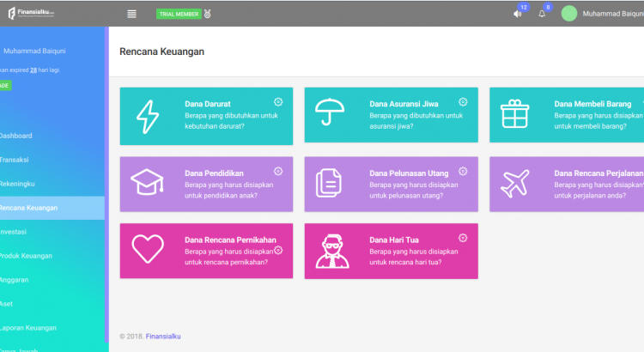This screenshot has width=644, height=352.
Task: Click the underlined 28 days expiry number
Action: (x=33, y=70)
